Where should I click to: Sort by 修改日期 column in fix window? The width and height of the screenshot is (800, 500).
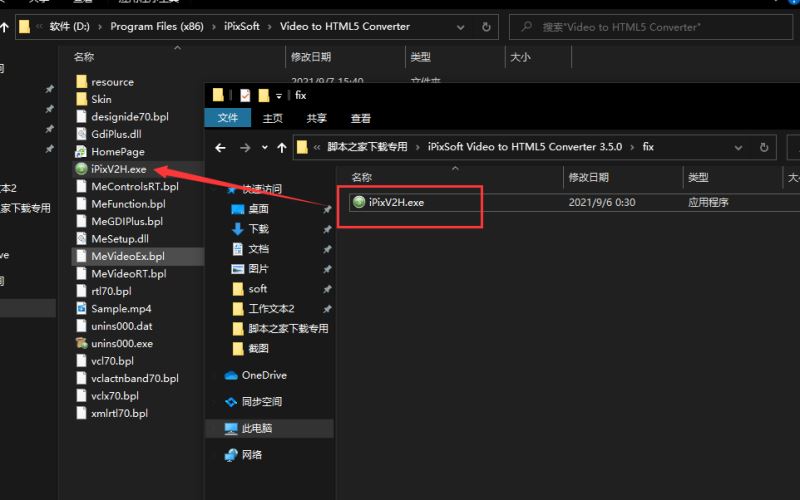(x=588, y=177)
